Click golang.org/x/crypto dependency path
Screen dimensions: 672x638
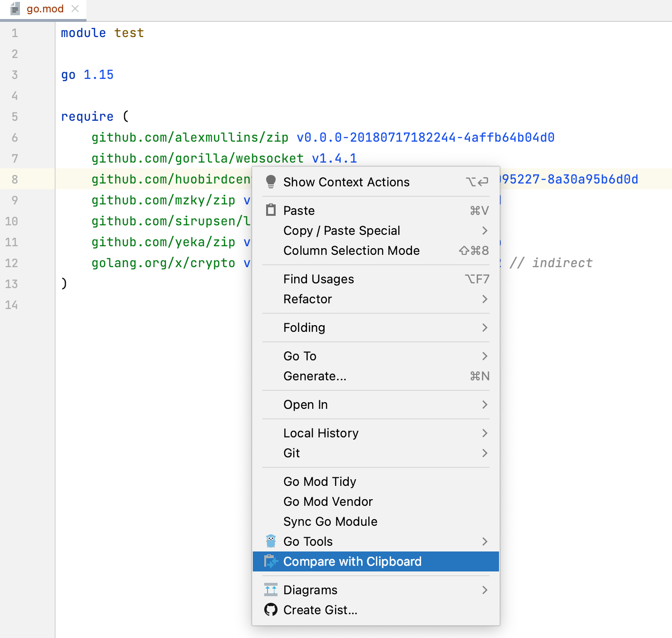[x=163, y=263]
